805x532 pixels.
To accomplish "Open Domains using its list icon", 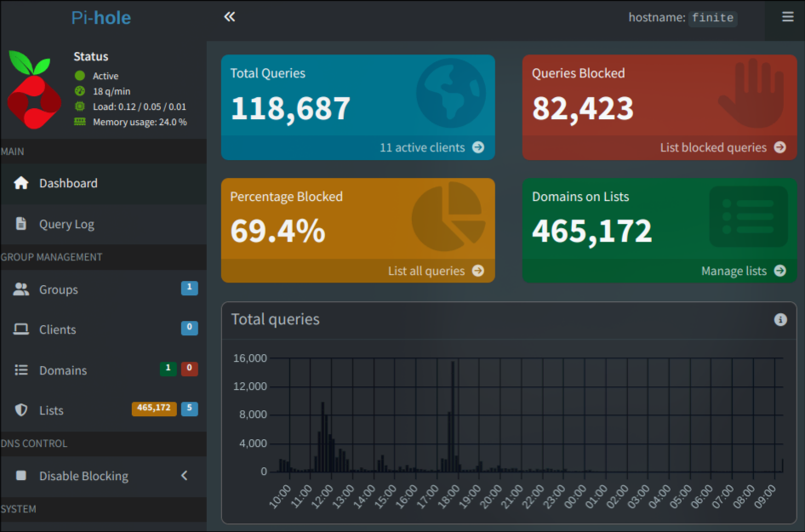I will point(20,370).
